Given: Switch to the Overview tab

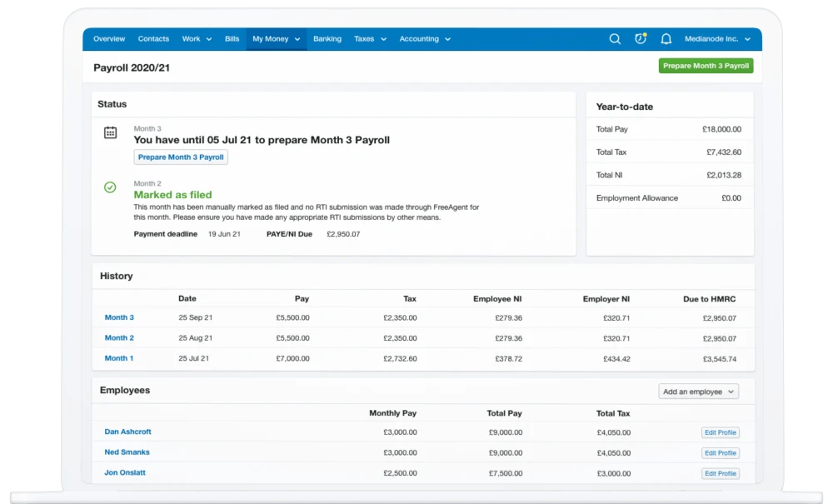Looking at the screenshot, I should [x=108, y=38].
